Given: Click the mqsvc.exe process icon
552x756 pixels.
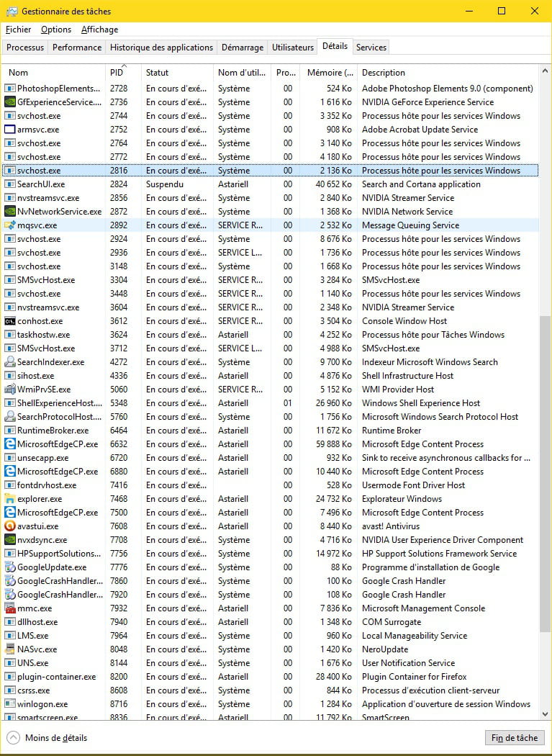Looking at the screenshot, I should click(x=9, y=225).
